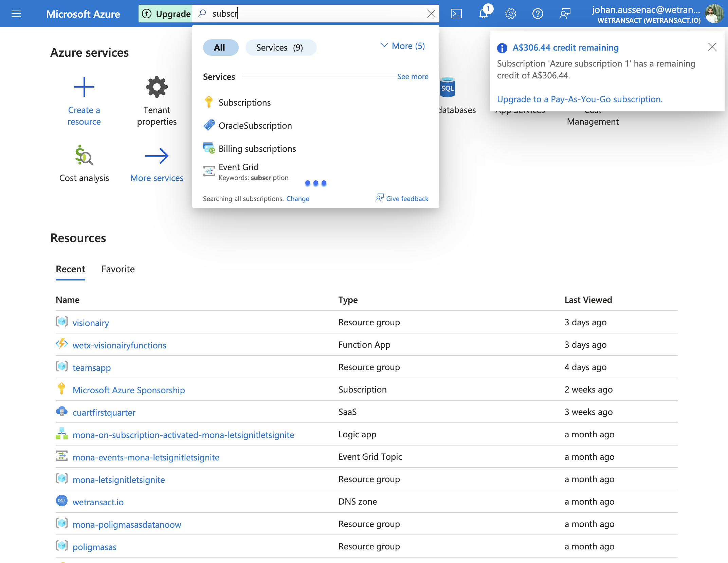Open the Tenant properties gear icon
The height and width of the screenshot is (563, 728).
pyautogui.click(x=157, y=87)
